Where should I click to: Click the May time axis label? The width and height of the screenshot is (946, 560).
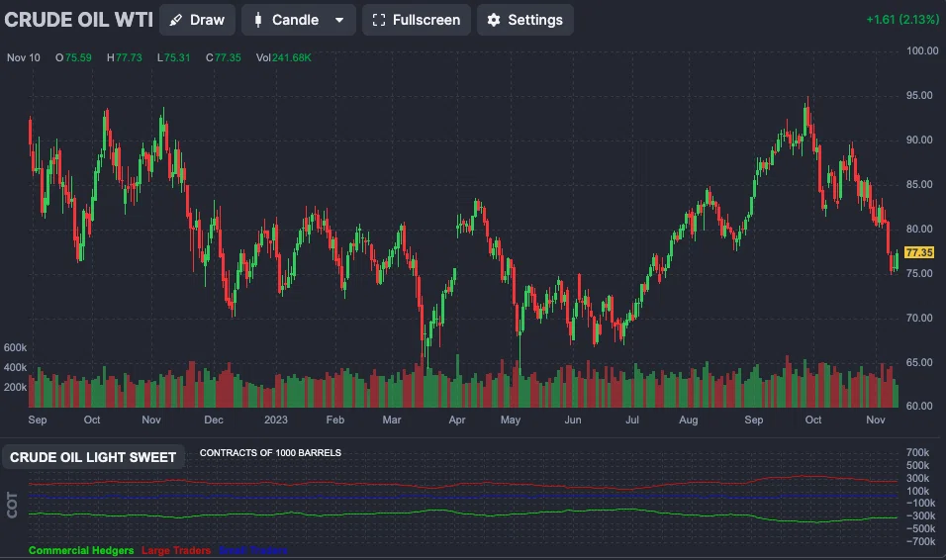[x=511, y=420]
